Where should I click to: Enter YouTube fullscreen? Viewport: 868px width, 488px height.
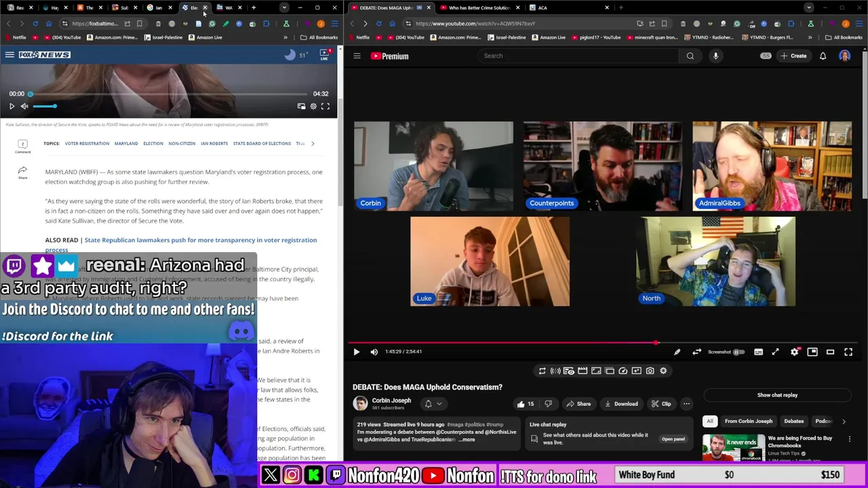(848, 352)
